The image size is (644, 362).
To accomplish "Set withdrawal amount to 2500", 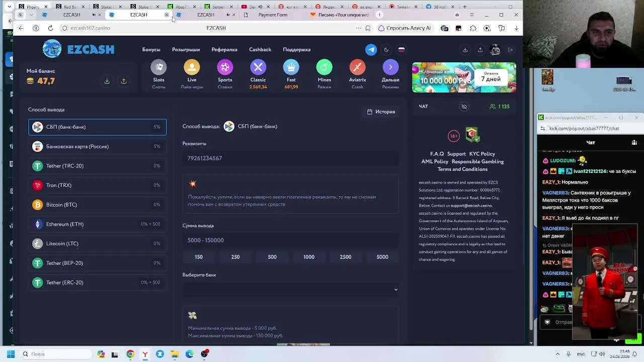I will 346,257.
